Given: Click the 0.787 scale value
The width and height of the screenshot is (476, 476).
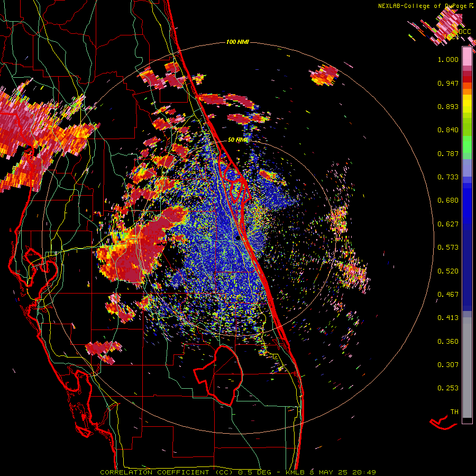Looking at the screenshot, I should (448, 153).
